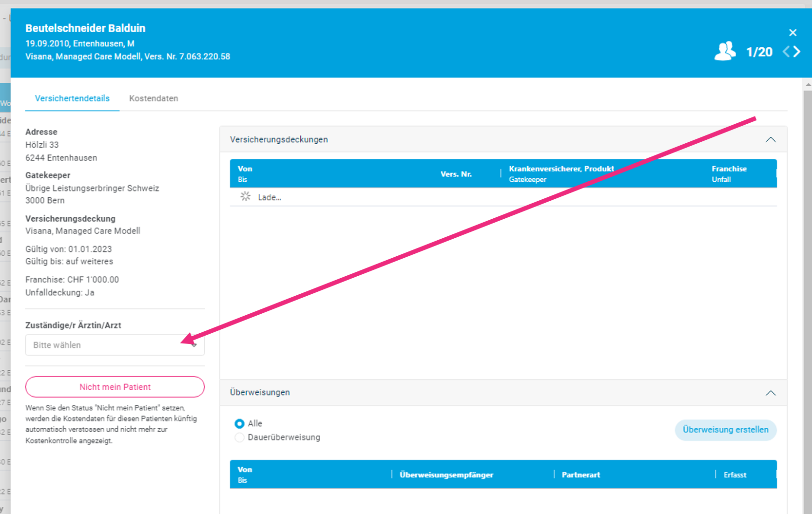Select the Alle radio button

click(x=239, y=424)
